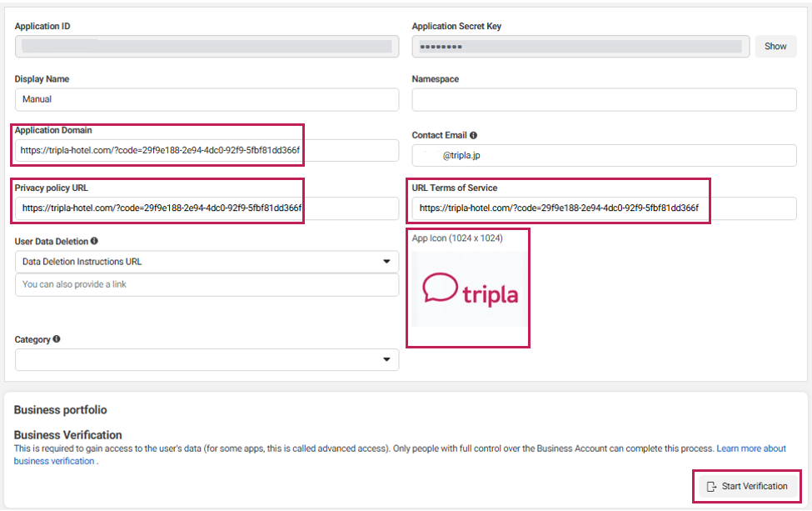
Task: Click the Business Verification heading
Action: (68, 435)
